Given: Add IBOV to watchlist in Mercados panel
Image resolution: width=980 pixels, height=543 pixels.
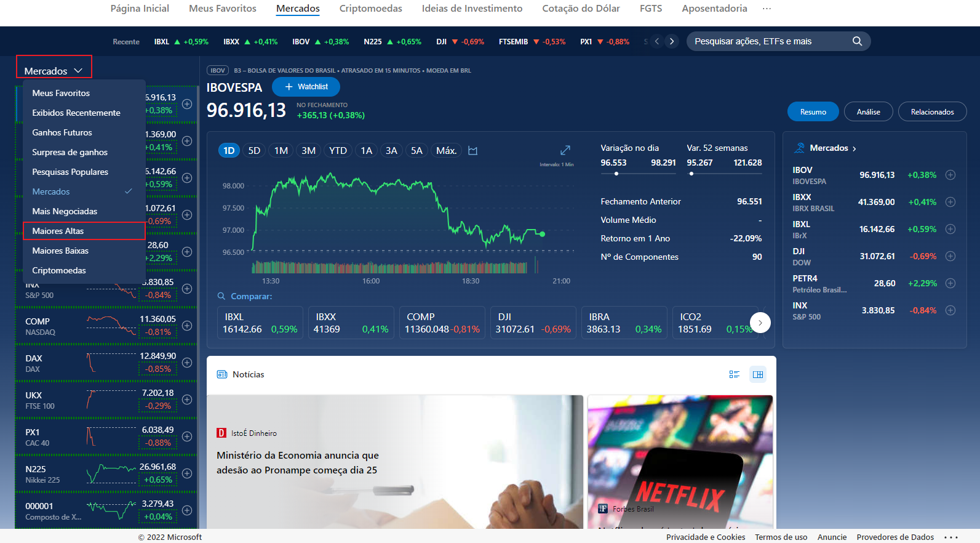Looking at the screenshot, I should point(950,175).
